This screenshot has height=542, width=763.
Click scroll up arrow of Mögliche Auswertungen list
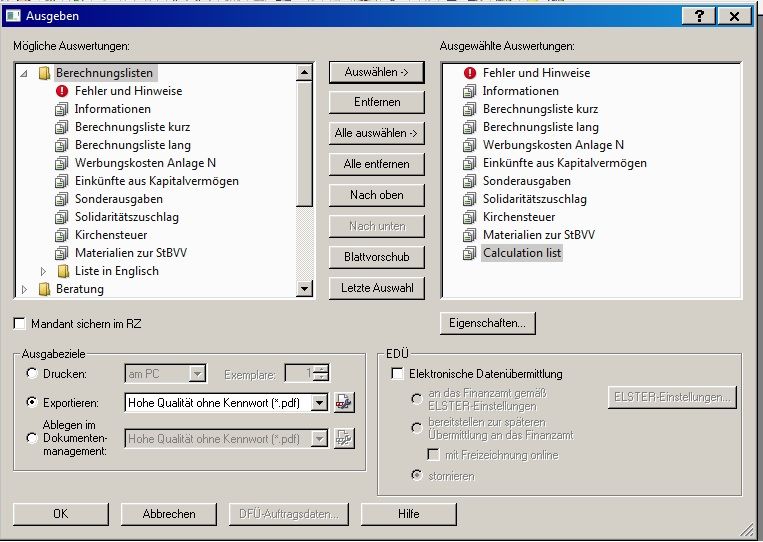(x=304, y=72)
